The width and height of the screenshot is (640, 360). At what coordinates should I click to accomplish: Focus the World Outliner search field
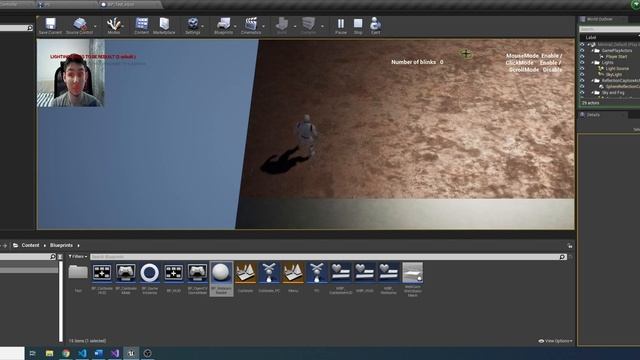(x=609, y=29)
